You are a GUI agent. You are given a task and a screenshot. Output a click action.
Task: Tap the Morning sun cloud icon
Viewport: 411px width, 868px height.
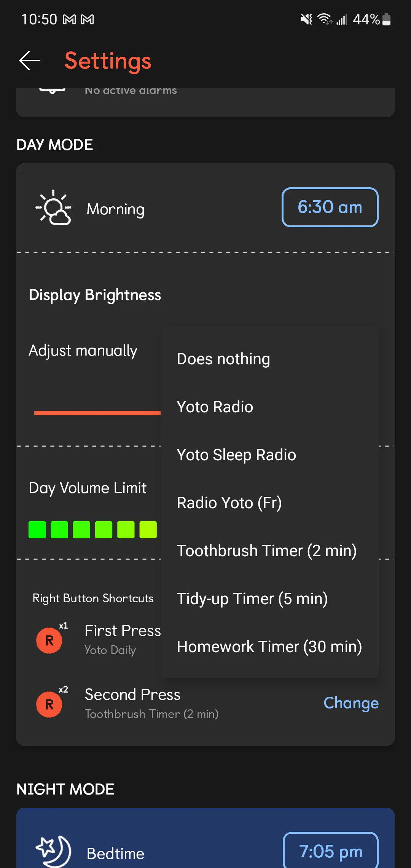pos(53,208)
